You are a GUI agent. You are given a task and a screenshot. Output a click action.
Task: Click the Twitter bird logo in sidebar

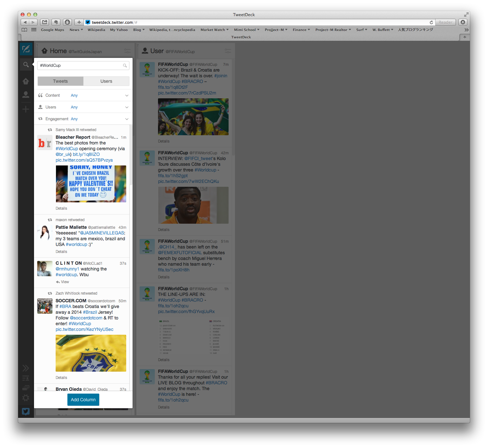[x=26, y=411]
